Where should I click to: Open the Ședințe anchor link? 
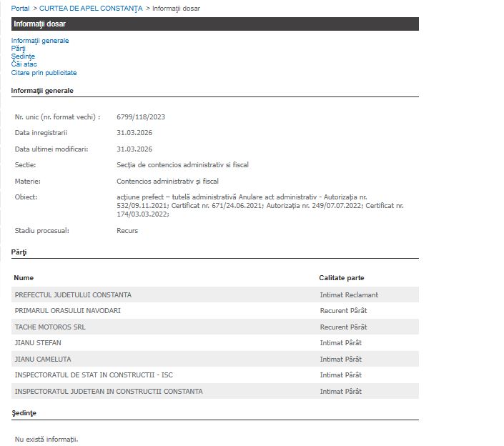pos(23,56)
